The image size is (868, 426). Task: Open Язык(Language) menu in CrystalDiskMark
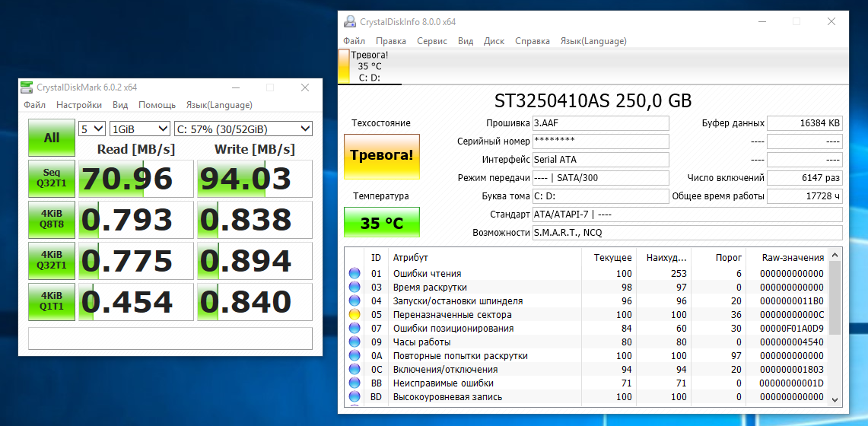219,105
